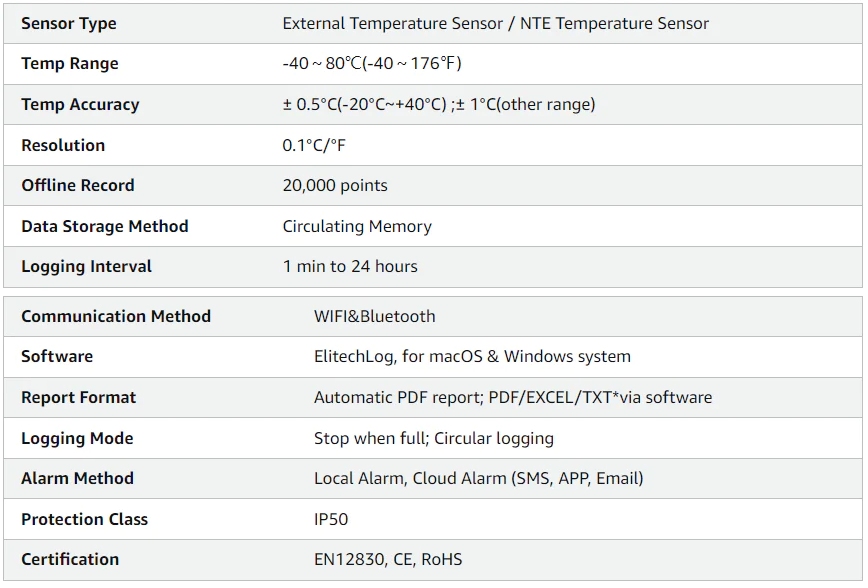The width and height of the screenshot is (868, 588).
Task: Click the Communication Method label
Action: pyautogui.click(x=116, y=316)
